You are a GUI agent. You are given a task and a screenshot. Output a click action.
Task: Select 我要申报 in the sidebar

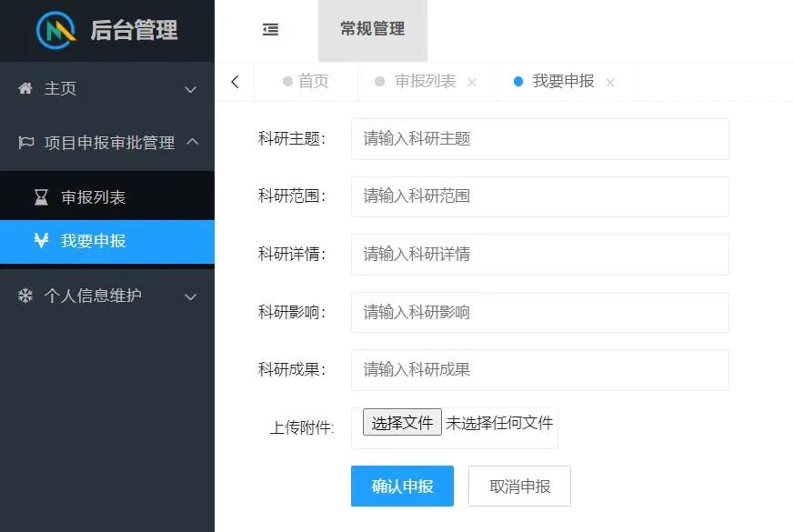(x=107, y=242)
